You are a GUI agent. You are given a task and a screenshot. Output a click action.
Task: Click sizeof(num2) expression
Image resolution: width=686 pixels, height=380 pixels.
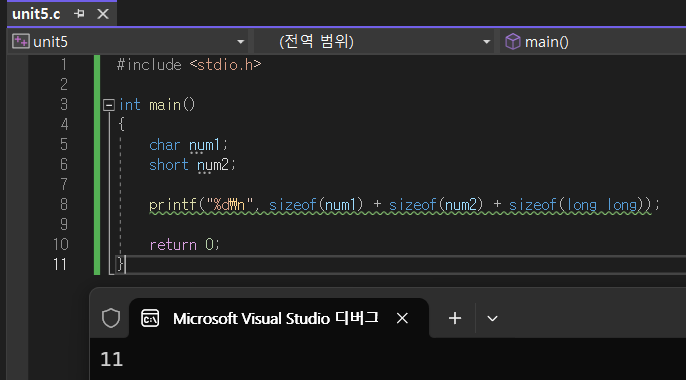pos(436,205)
